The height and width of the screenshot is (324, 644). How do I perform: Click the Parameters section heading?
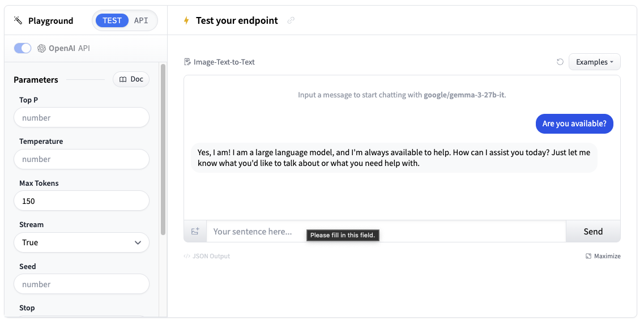coord(36,80)
